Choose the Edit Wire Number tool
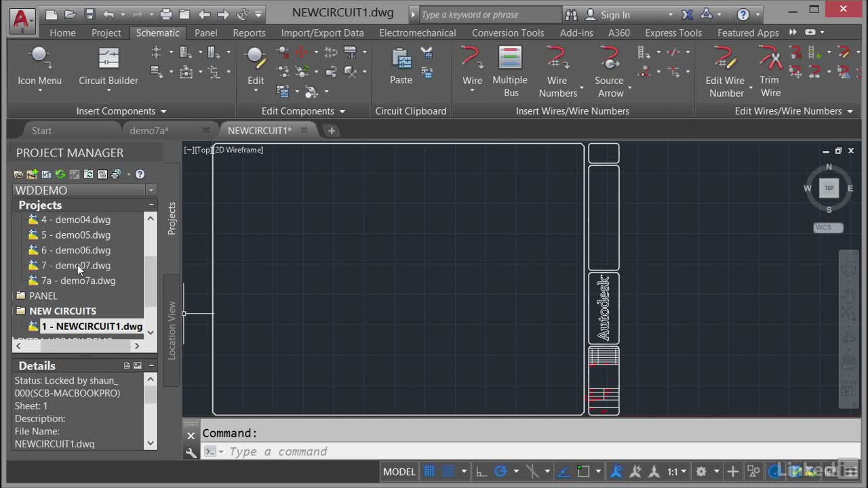868x488 pixels. coord(725,71)
